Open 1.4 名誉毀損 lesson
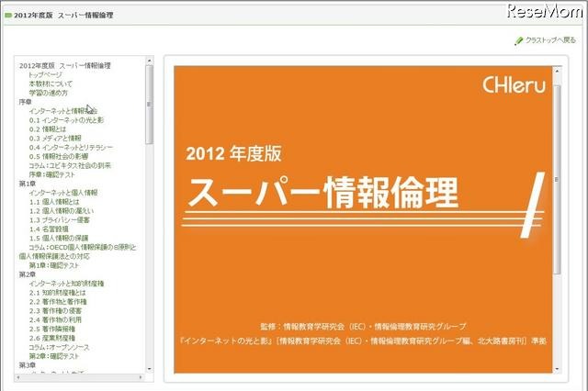 pyautogui.click(x=49, y=229)
